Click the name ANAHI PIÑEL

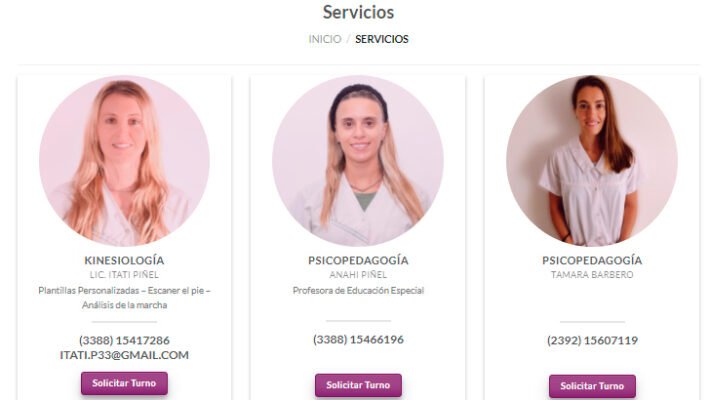[x=358, y=275]
